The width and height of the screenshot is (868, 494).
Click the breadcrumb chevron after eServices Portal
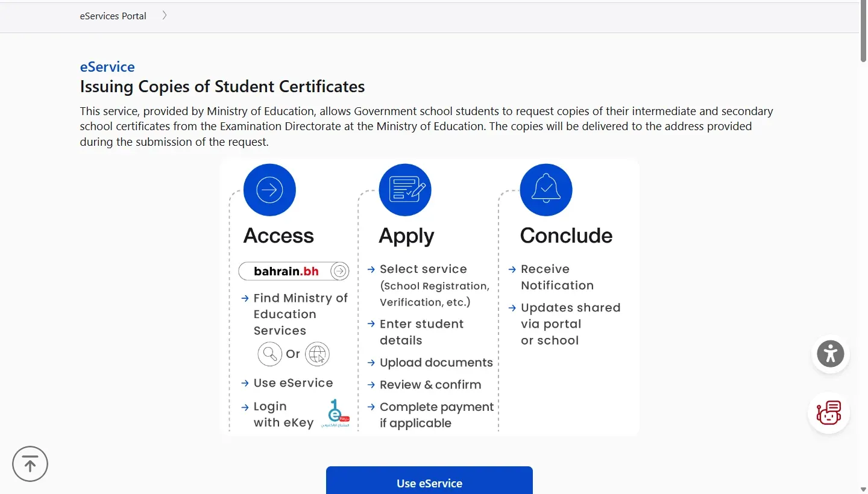[165, 16]
